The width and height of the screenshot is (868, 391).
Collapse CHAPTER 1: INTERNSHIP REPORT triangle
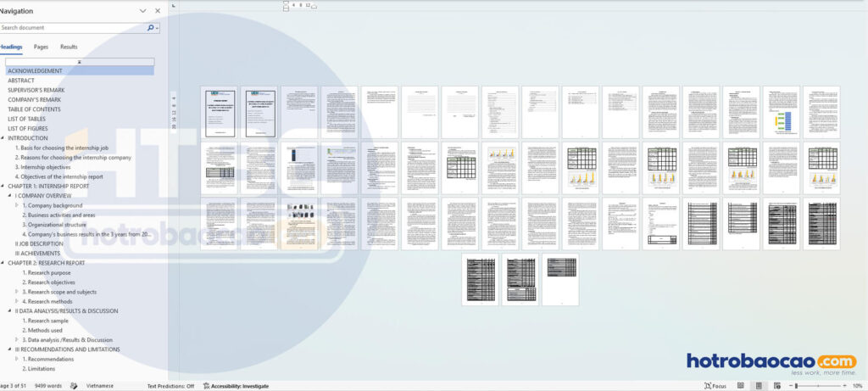(x=3, y=186)
